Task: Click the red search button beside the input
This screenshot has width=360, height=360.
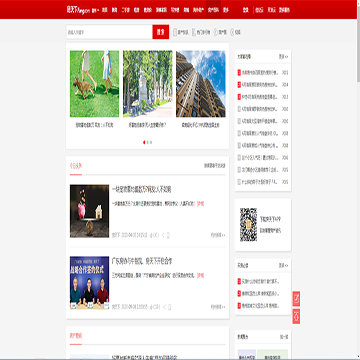Action: 161,32
